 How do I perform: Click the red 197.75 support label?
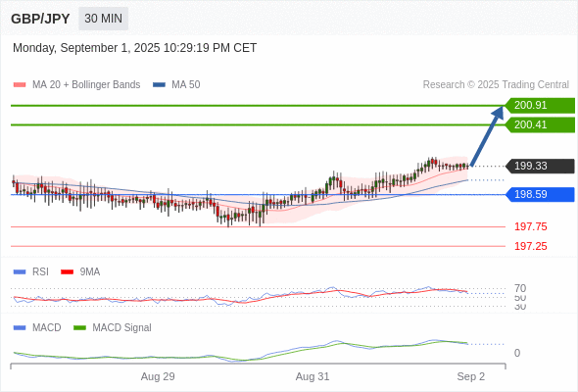pyautogui.click(x=531, y=226)
